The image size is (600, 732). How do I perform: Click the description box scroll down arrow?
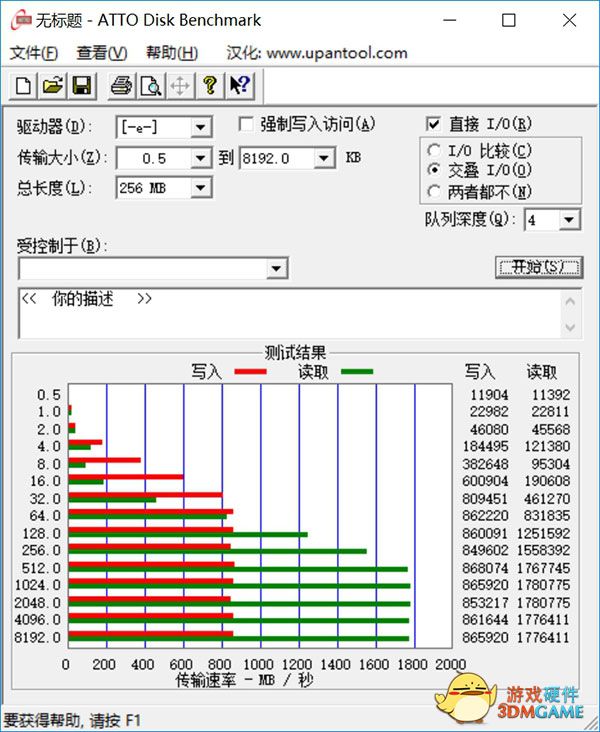570,327
